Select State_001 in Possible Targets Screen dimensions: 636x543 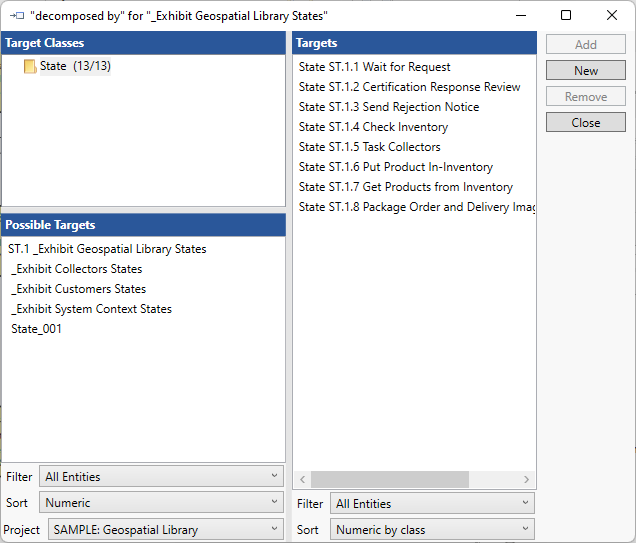37,329
